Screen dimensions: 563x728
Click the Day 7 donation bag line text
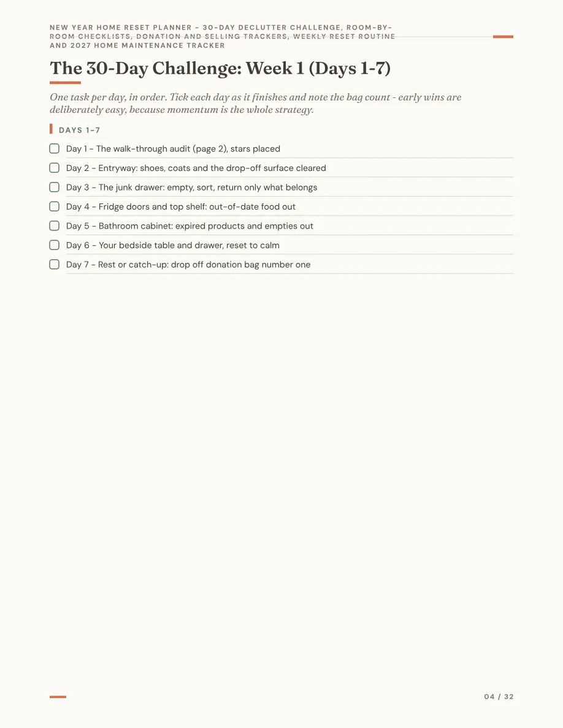[x=188, y=265]
